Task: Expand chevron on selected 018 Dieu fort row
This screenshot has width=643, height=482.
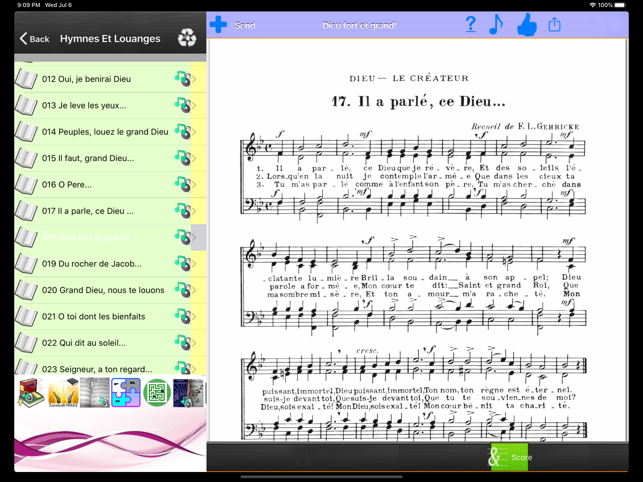Action: pyautogui.click(x=194, y=237)
